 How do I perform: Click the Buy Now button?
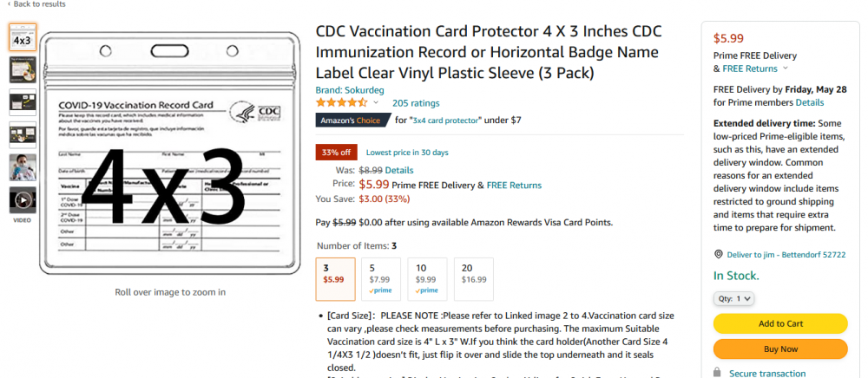[780, 349]
